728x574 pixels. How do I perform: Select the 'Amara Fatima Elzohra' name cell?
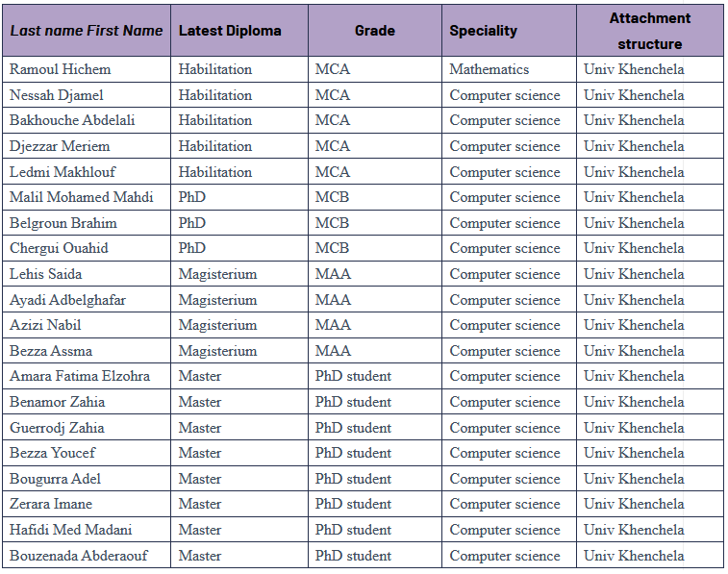click(x=80, y=376)
